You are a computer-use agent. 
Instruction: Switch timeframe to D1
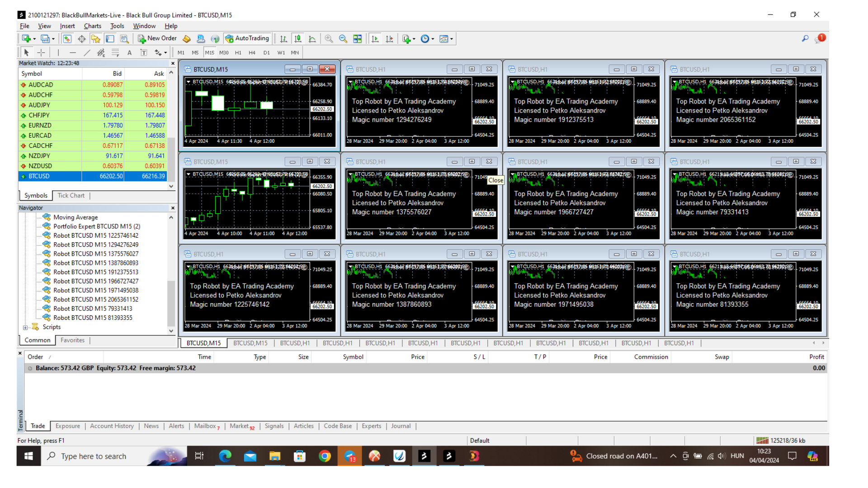coord(267,53)
